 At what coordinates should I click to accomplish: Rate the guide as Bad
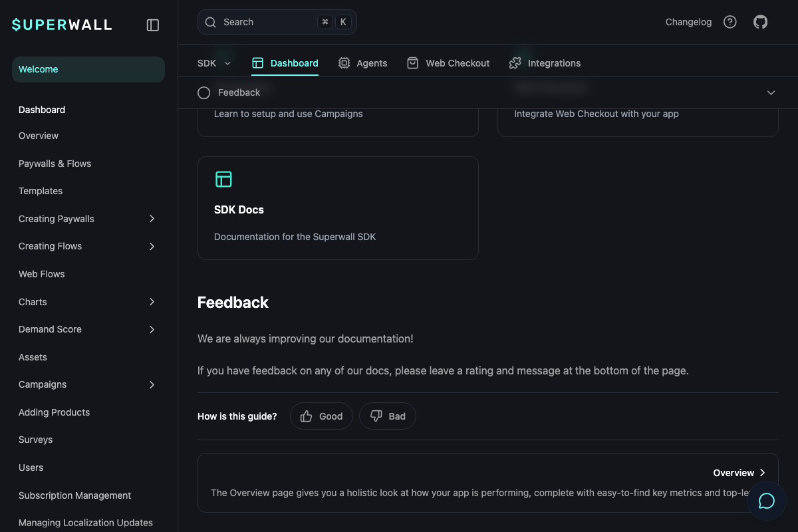388,416
